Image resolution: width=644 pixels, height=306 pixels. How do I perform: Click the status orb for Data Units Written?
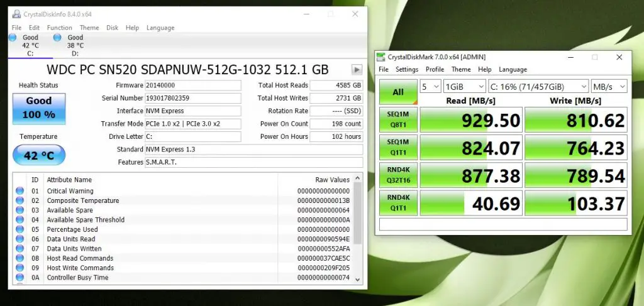19,249
